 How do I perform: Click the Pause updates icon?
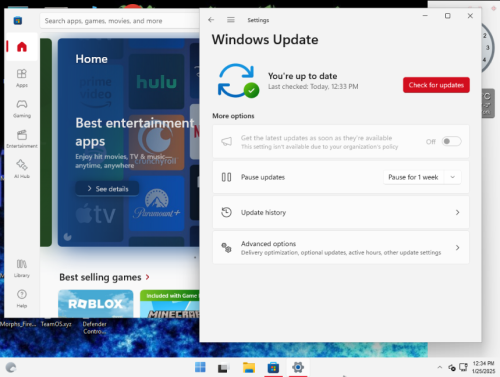[x=226, y=177]
